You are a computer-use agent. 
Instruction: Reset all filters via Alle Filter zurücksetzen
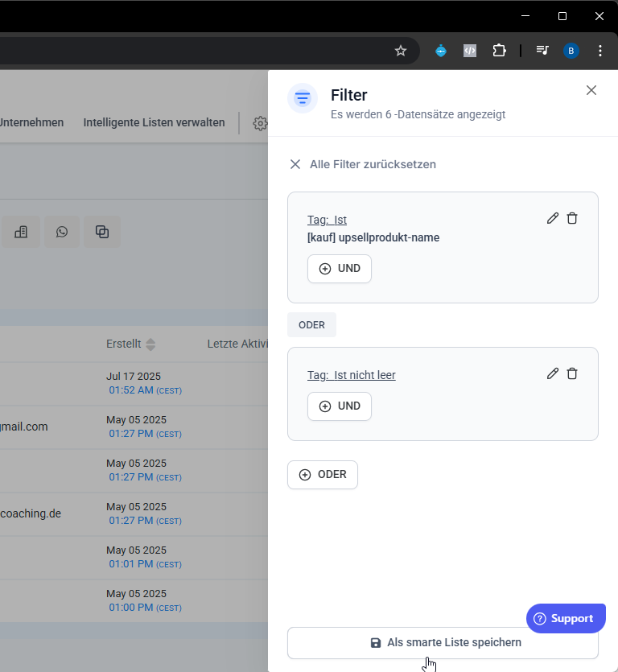(x=363, y=164)
